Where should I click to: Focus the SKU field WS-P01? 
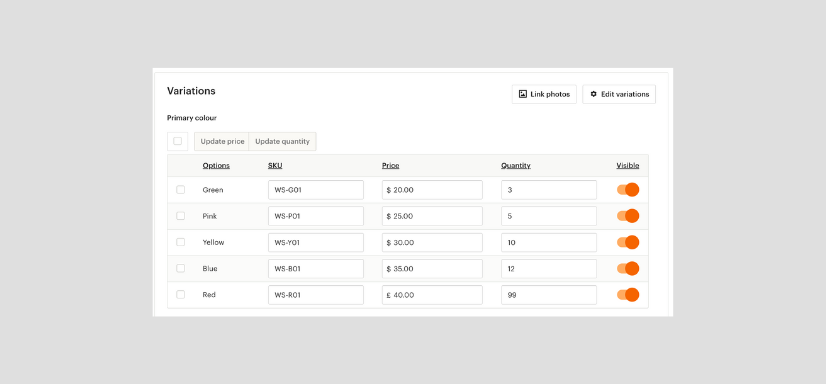point(316,216)
